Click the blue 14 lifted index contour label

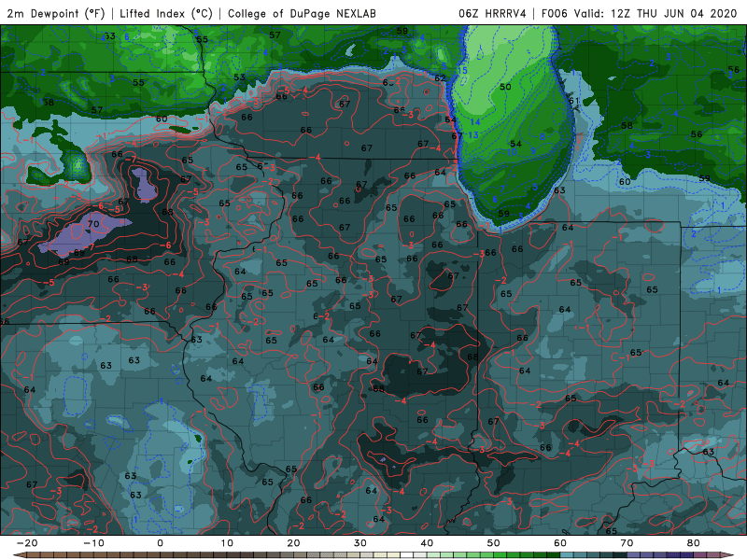click(475, 122)
